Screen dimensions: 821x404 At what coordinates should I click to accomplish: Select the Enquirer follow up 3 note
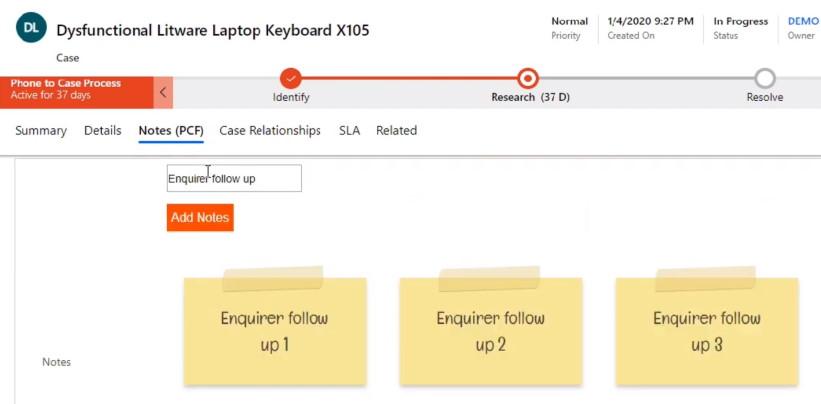click(707, 331)
